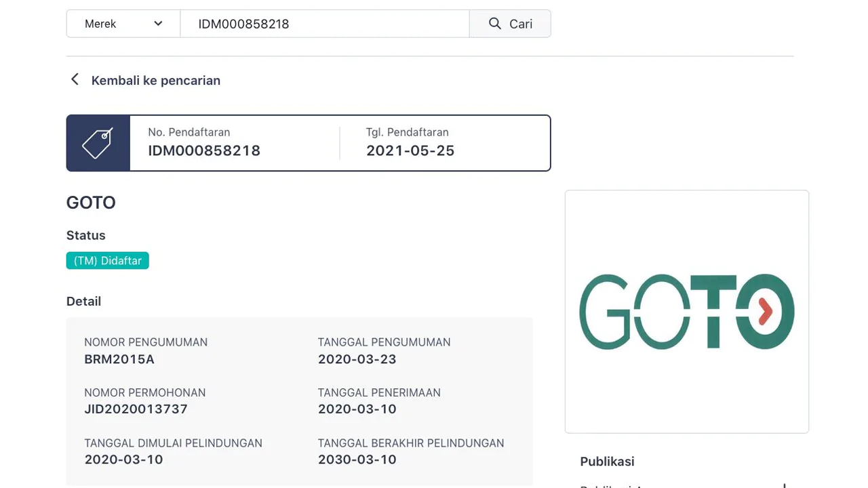
Task: Click the back chevron arrow icon
Action: click(75, 79)
